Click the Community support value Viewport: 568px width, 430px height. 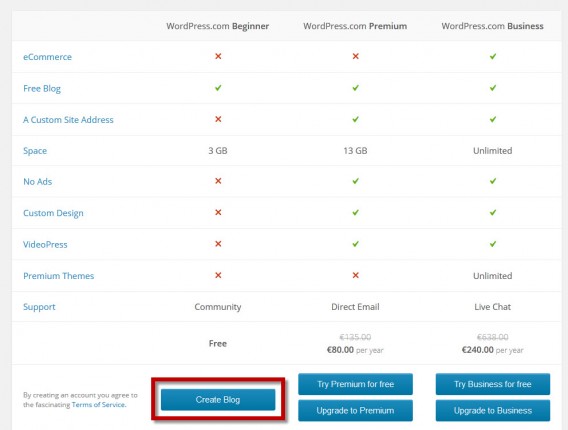tap(218, 307)
